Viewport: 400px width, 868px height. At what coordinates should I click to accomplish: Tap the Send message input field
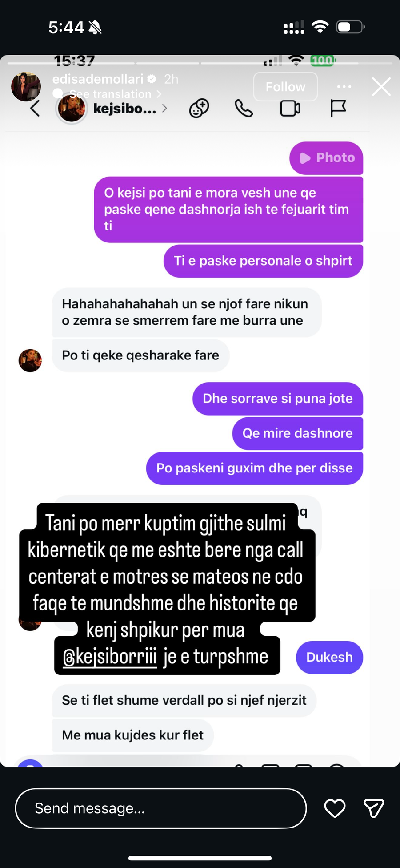[161, 808]
